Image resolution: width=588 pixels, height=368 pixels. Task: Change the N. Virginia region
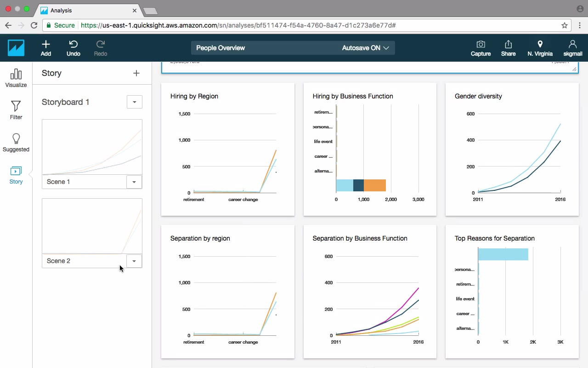click(x=540, y=48)
